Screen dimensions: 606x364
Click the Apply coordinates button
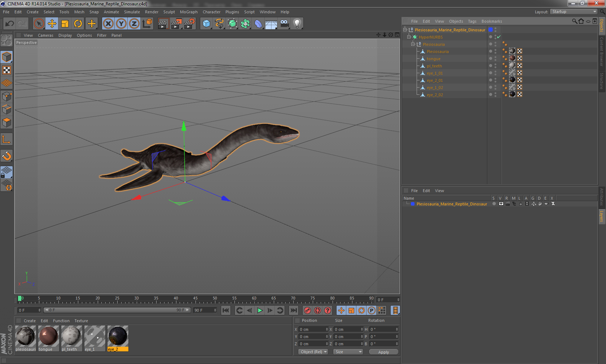click(383, 352)
